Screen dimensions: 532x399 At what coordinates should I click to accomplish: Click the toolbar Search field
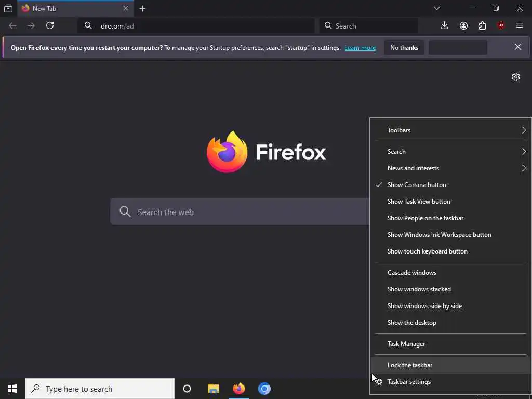point(368,26)
